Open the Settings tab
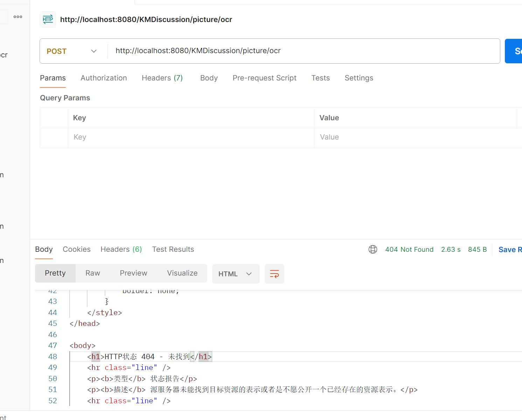522x420 pixels. point(359,78)
